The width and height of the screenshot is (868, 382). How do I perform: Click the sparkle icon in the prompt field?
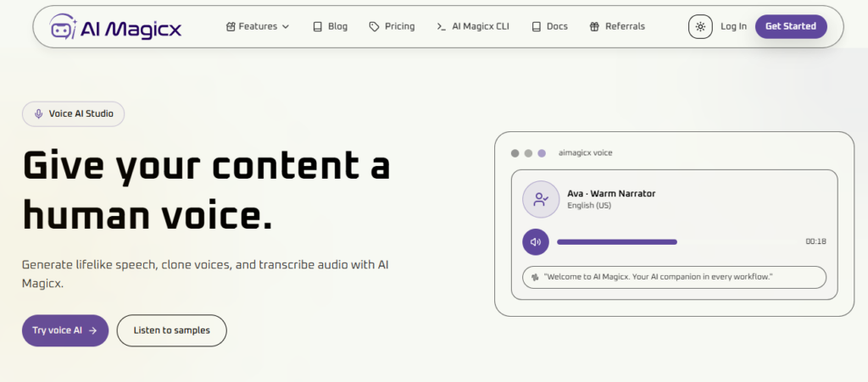535,277
